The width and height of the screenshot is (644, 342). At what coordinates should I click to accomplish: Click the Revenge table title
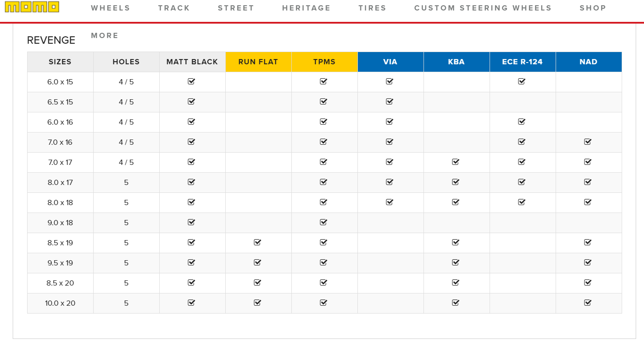coord(51,40)
